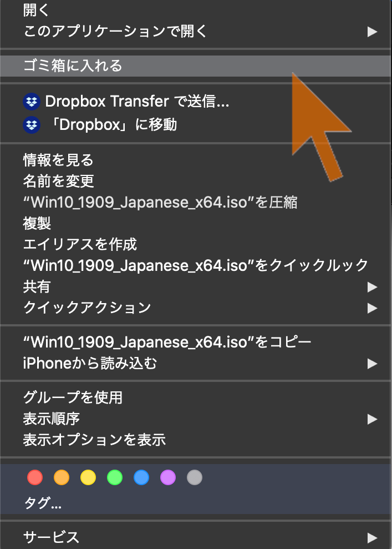Viewport: 392px width, 549px height.
Task: Expand arrow next to iPhoneから読み込む
Action: click(372, 364)
